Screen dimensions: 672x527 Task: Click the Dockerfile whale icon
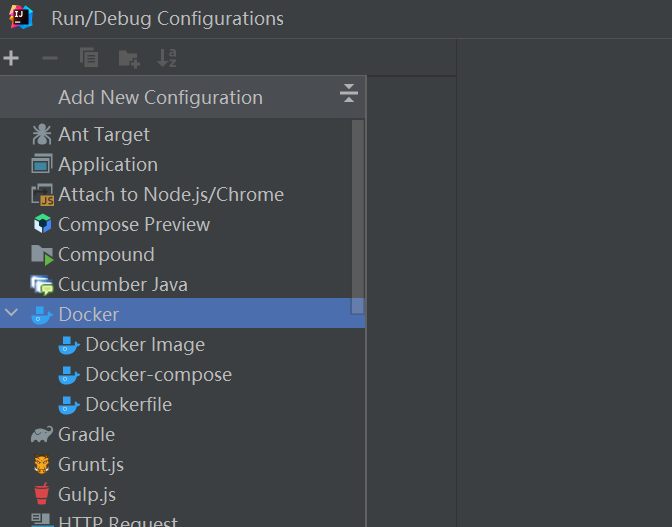click(x=69, y=405)
